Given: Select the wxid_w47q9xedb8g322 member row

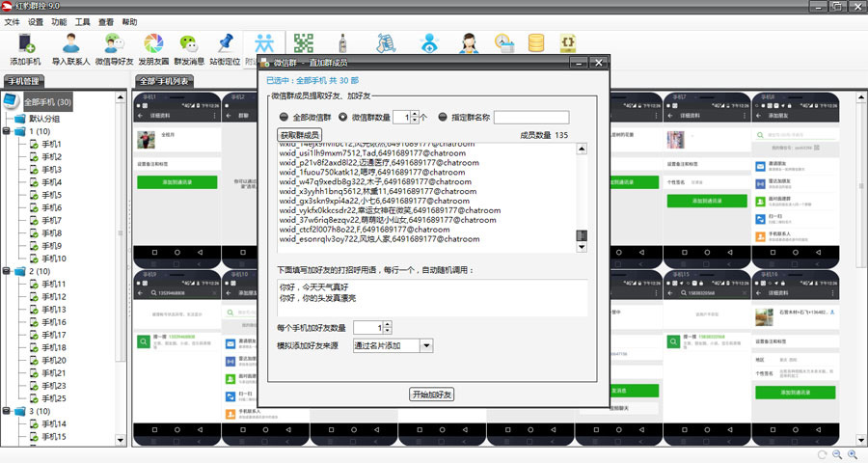Looking at the screenshot, I should pos(375,181).
